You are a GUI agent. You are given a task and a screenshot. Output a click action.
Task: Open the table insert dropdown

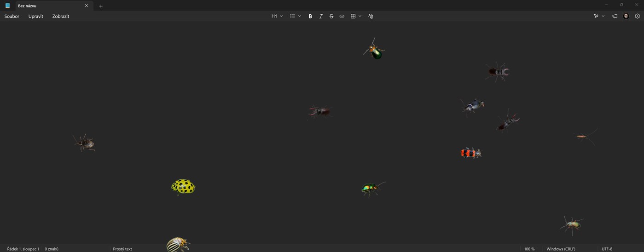pyautogui.click(x=356, y=16)
